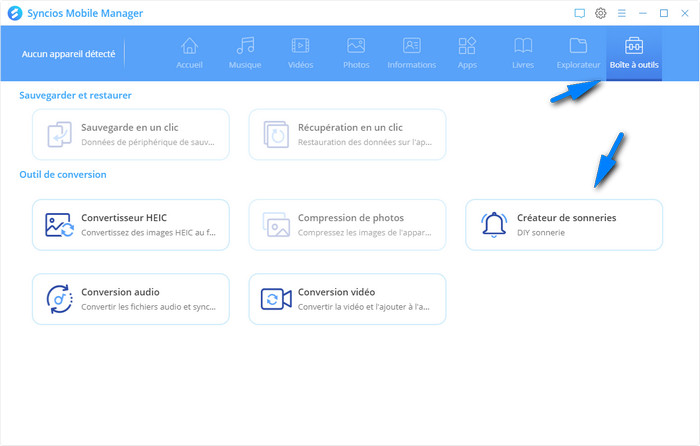Open the Vidéos tab
The image size is (700, 446).
(x=300, y=53)
